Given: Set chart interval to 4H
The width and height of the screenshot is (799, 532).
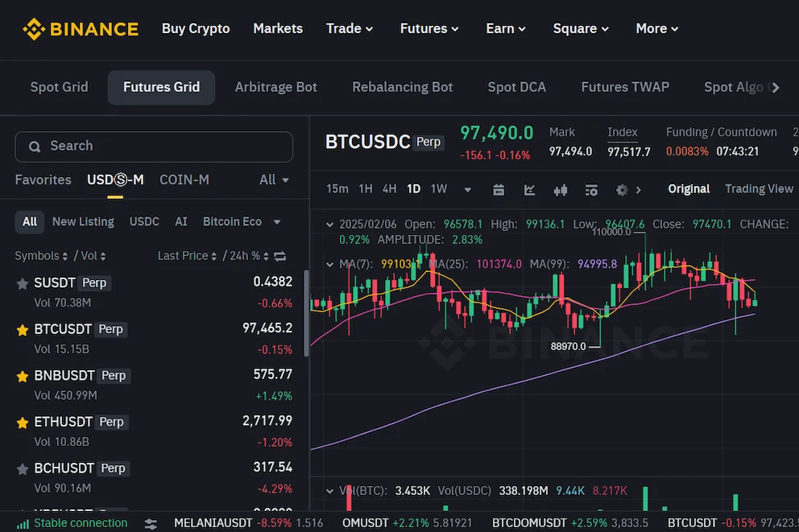Looking at the screenshot, I should pos(389,189).
